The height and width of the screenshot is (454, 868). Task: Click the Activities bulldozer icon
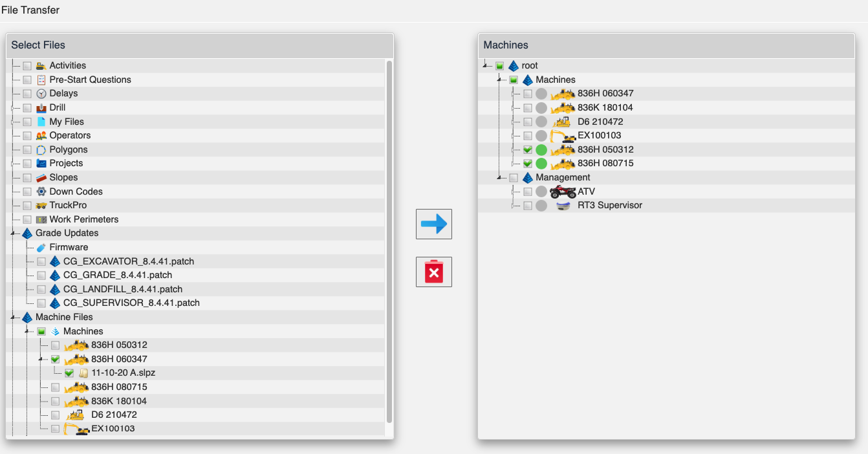click(41, 65)
